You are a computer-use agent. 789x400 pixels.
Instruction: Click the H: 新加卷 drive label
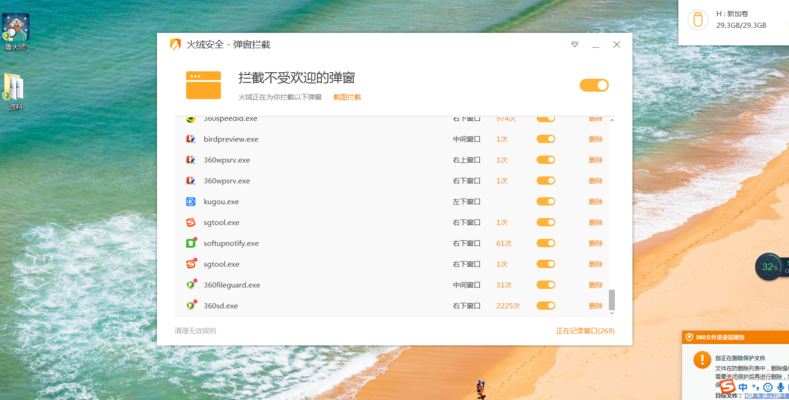tap(732, 14)
